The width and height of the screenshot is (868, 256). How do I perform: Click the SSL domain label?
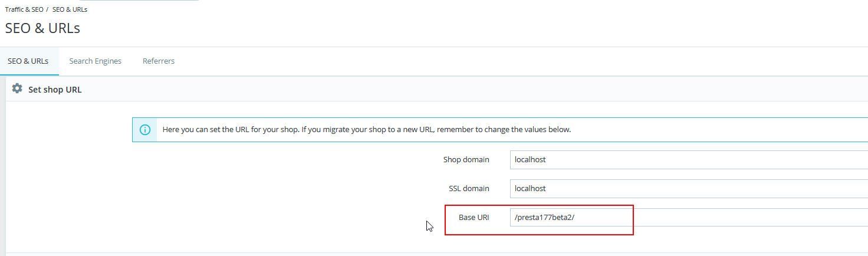[x=469, y=189]
